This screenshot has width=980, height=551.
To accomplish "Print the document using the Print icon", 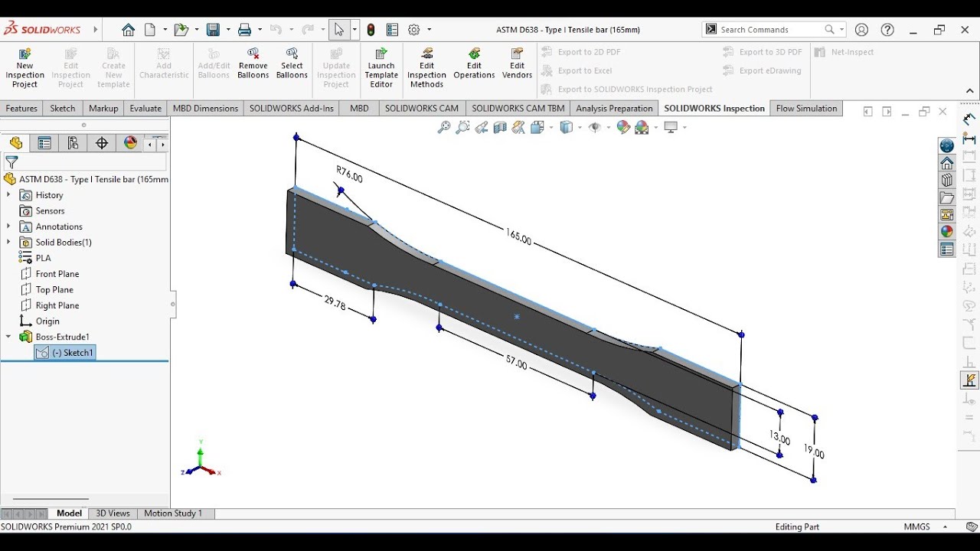I will pyautogui.click(x=244, y=30).
